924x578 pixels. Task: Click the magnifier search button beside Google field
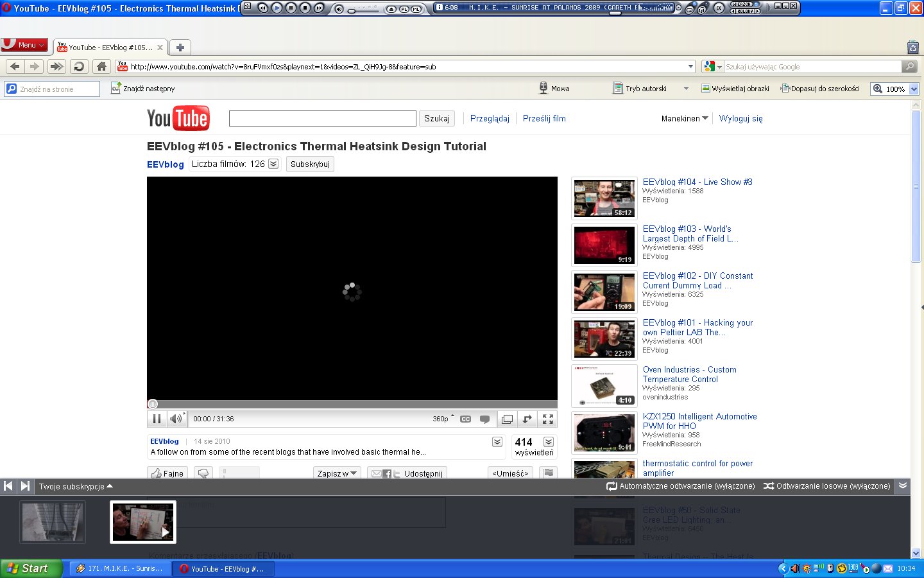(909, 67)
